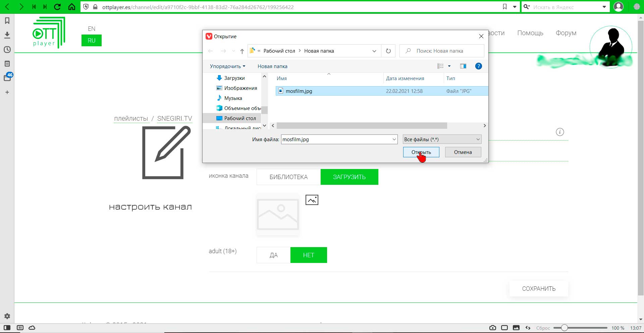Open the Упорядочить dropdown menu
Viewport: 644px width, 333px height.
(227, 66)
